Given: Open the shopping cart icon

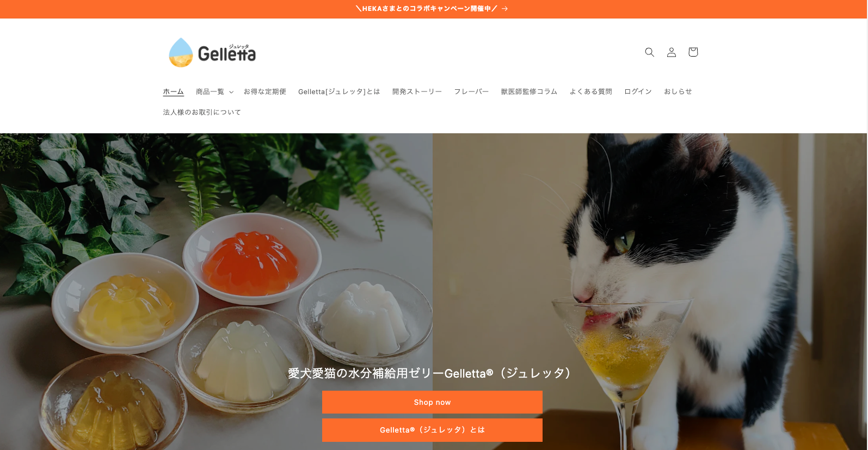Looking at the screenshot, I should (693, 52).
